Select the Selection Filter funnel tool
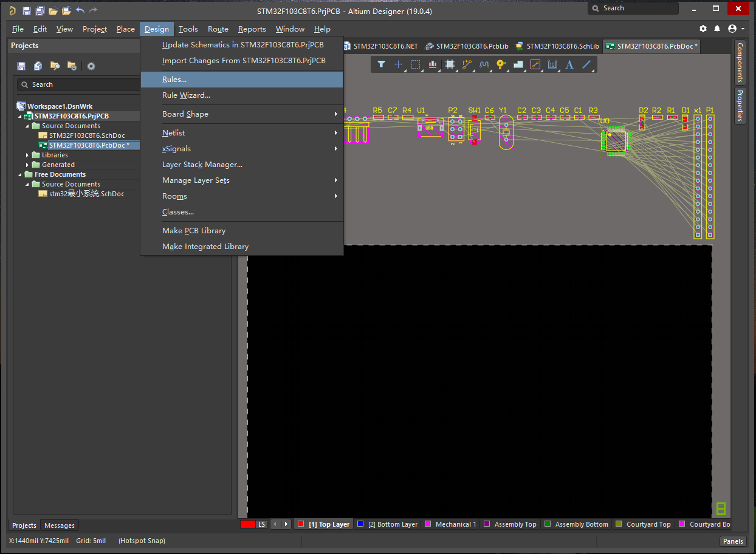Image resolution: width=756 pixels, height=554 pixels. (381, 64)
